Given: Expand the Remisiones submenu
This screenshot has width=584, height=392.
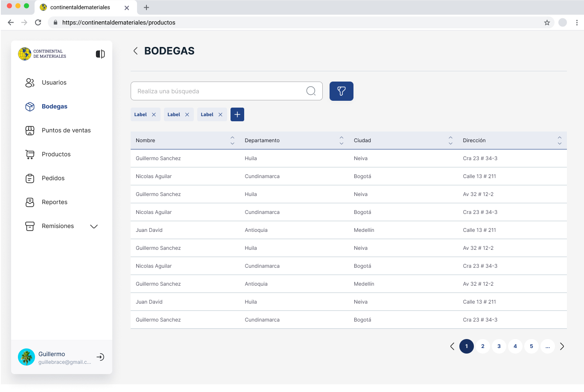Looking at the screenshot, I should click(94, 226).
